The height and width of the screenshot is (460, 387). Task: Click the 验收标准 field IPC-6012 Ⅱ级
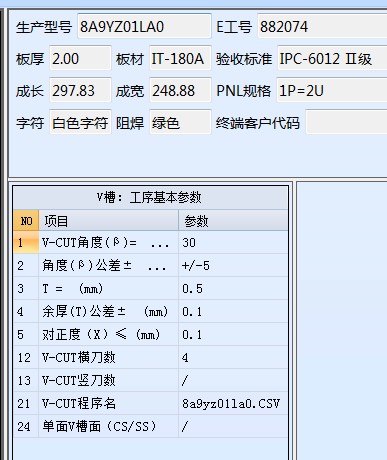pyautogui.click(x=332, y=58)
